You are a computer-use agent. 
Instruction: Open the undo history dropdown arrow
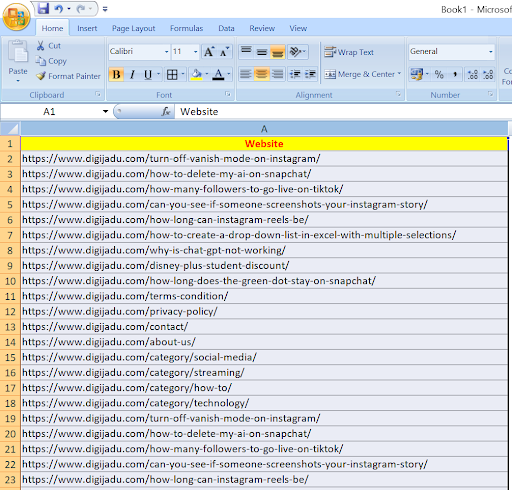pyautogui.click(x=69, y=9)
